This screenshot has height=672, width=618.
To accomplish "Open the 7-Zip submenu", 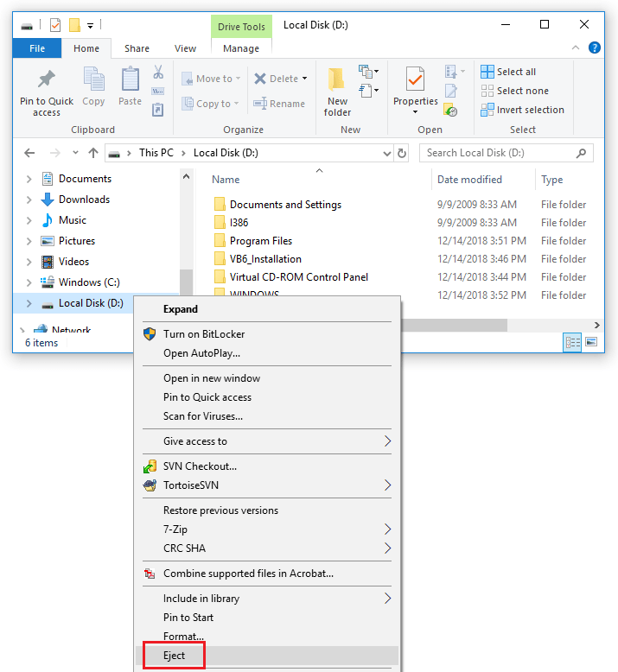I will point(267,529).
